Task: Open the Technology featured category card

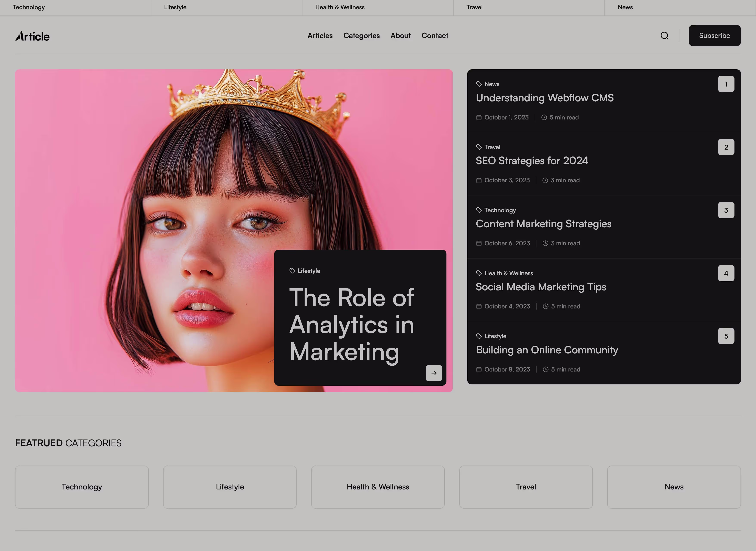Action: pos(82,487)
